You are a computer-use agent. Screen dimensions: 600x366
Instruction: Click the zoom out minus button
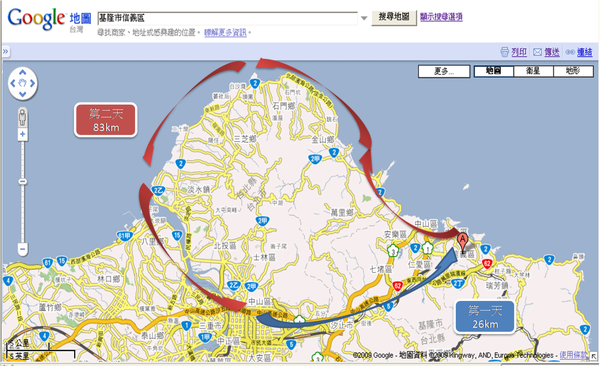(x=23, y=249)
